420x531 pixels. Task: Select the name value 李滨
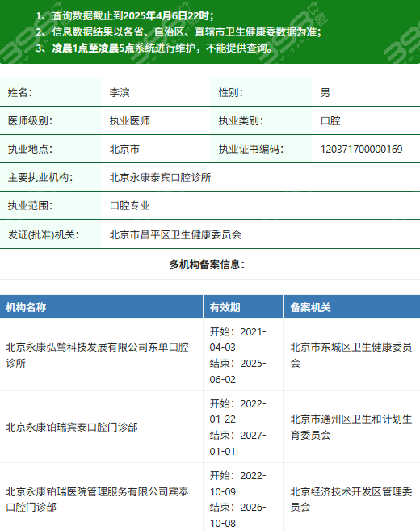click(120, 92)
